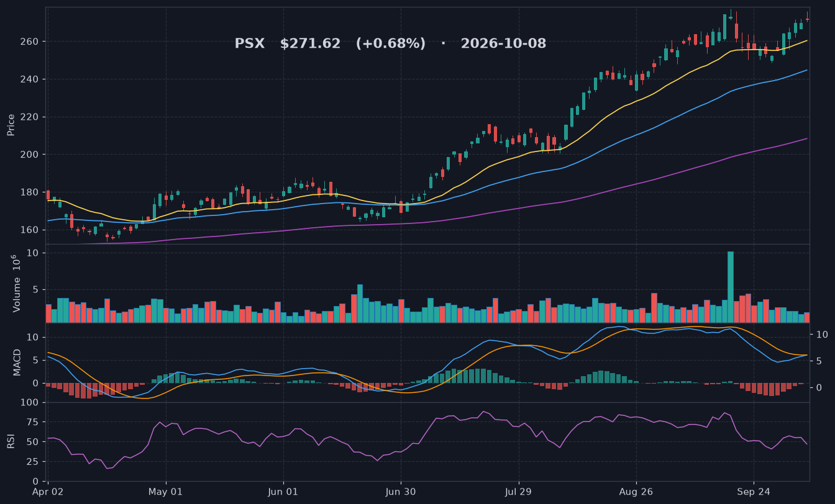This screenshot has height=504, width=835.
Task: Click the MACD axis label
Action: (x=17, y=362)
